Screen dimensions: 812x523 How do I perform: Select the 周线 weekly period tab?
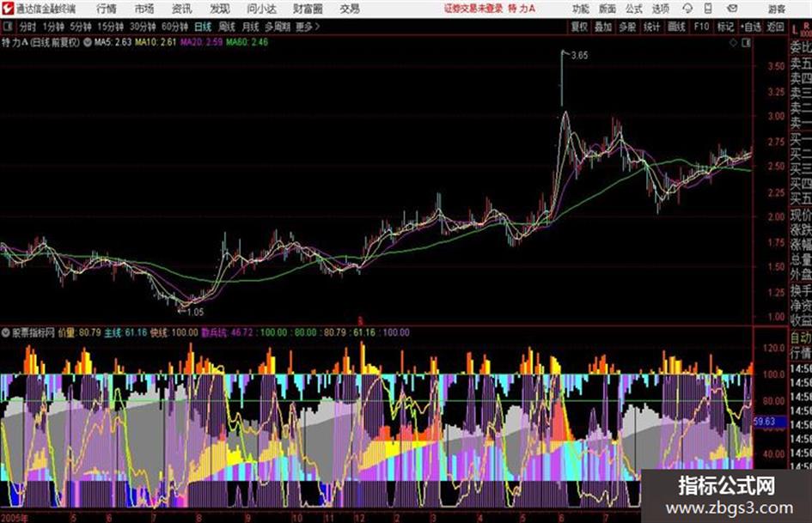pos(227,27)
